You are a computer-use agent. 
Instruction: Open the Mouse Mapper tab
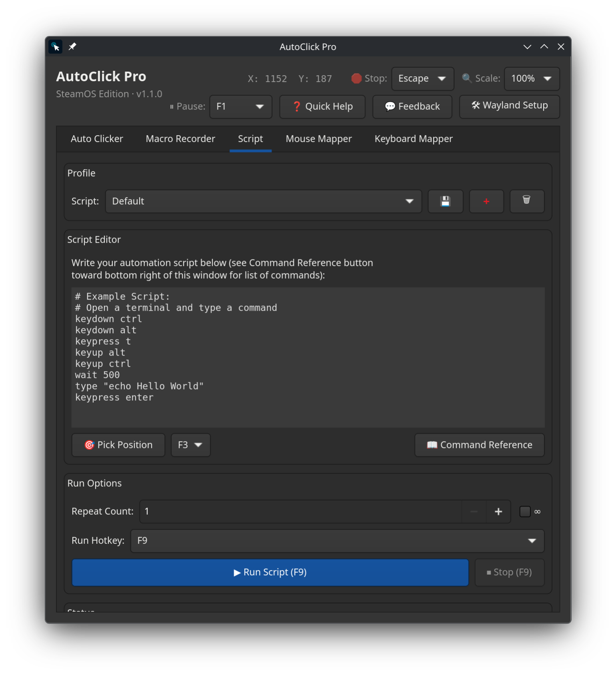319,139
